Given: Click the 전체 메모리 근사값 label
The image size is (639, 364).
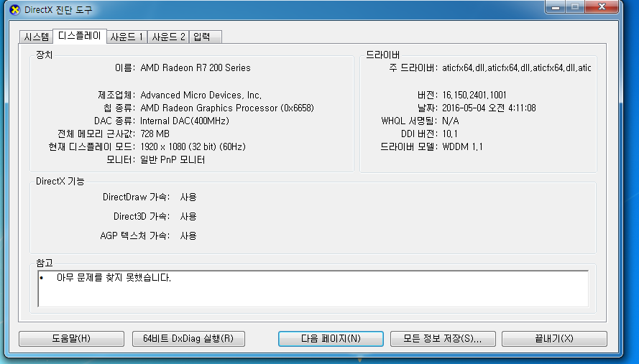Looking at the screenshot, I should click(x=96, y=134).
